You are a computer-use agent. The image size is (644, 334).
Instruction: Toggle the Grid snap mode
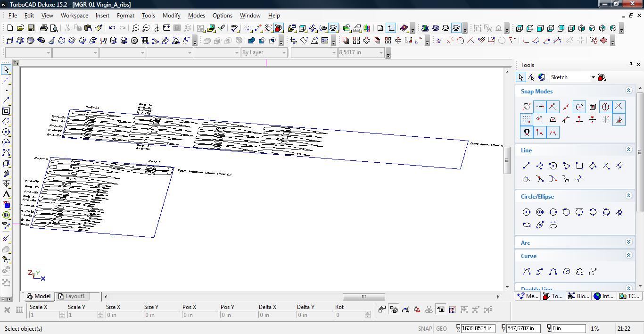coord(526,120)
